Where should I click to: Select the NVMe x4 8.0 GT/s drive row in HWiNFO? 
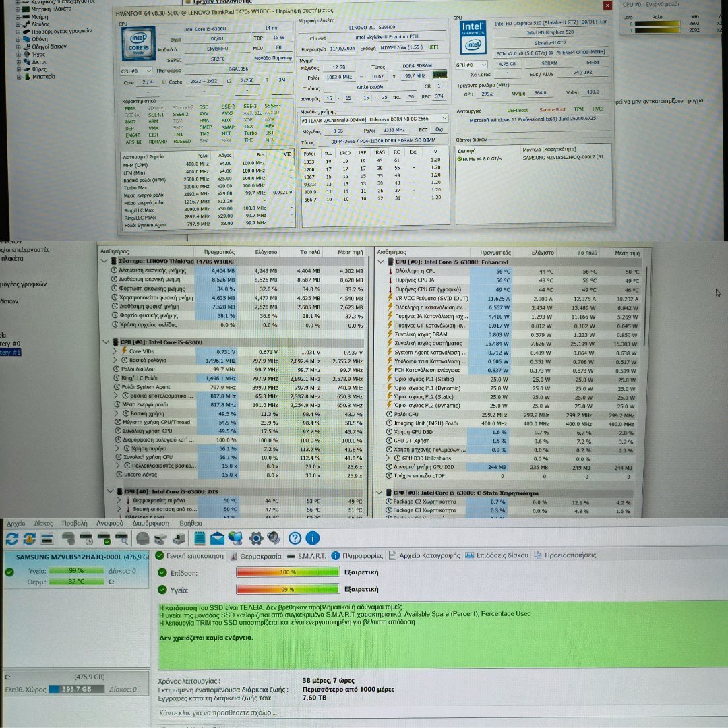tap(533, 158)
